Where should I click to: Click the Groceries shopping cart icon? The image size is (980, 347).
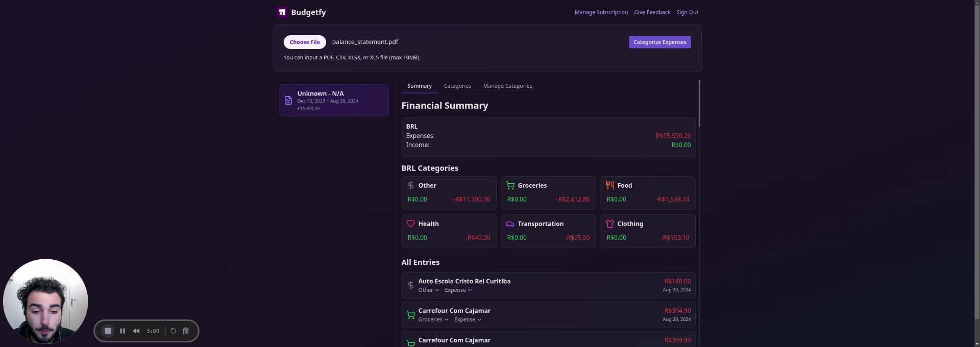point(510,186)
